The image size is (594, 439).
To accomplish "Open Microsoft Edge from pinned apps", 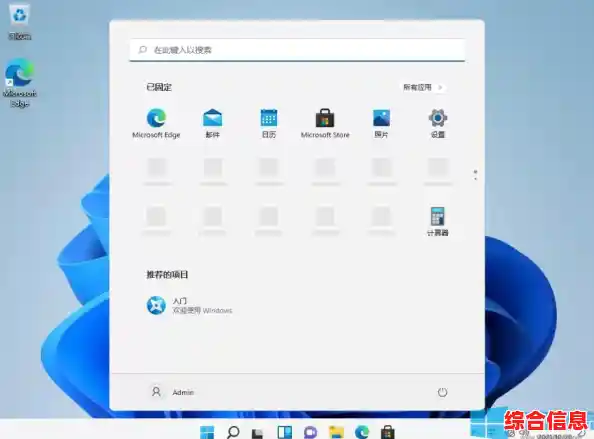I will point(156,123).
